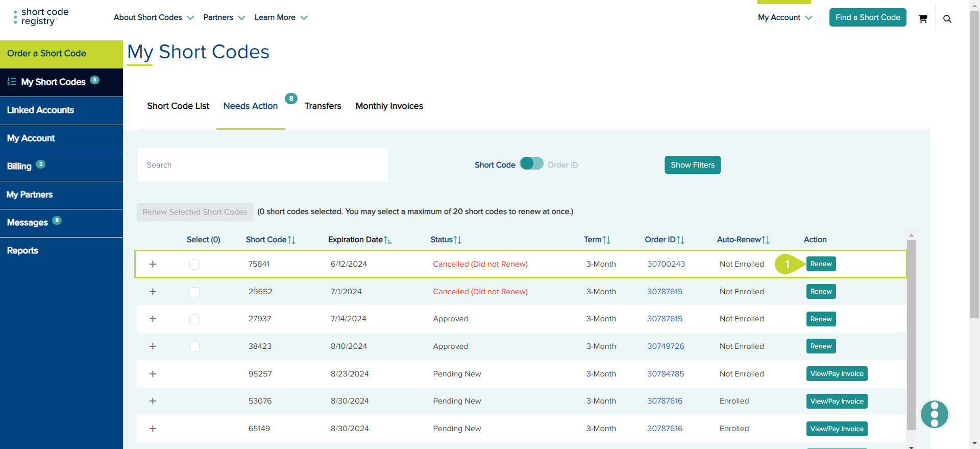Viewport: 980px width, 449px height.
Task: Expand row details for short code 29652
Action: click(153, 292)
